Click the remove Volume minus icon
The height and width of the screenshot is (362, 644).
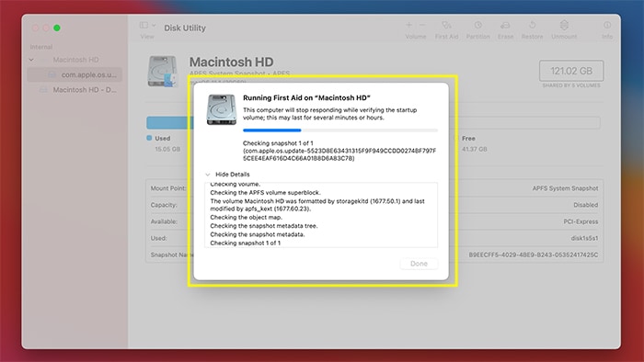pyautogui.click(x=422, y=25)
